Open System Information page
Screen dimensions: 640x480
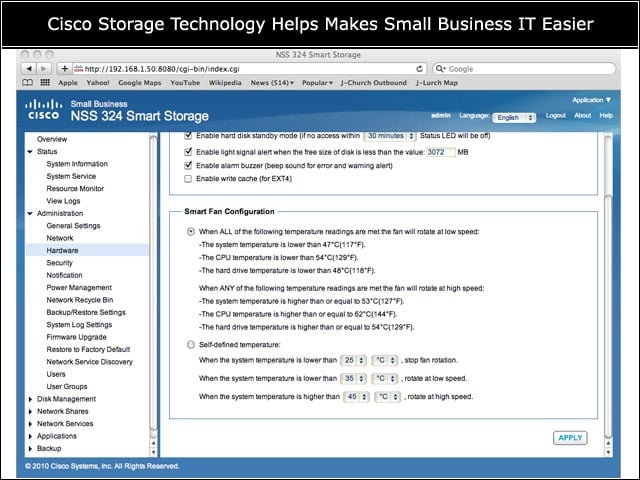[x=77, y=164]
